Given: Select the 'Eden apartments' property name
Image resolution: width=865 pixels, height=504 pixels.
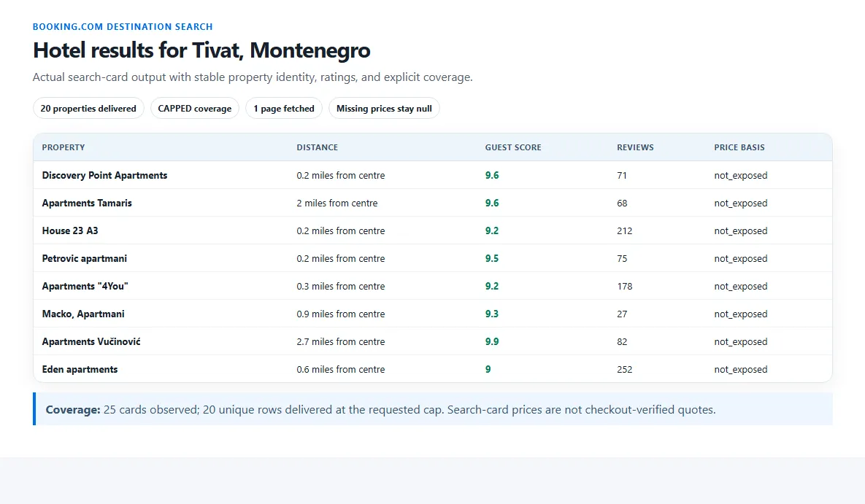Looking at the screenshot, I should [80, 369].
